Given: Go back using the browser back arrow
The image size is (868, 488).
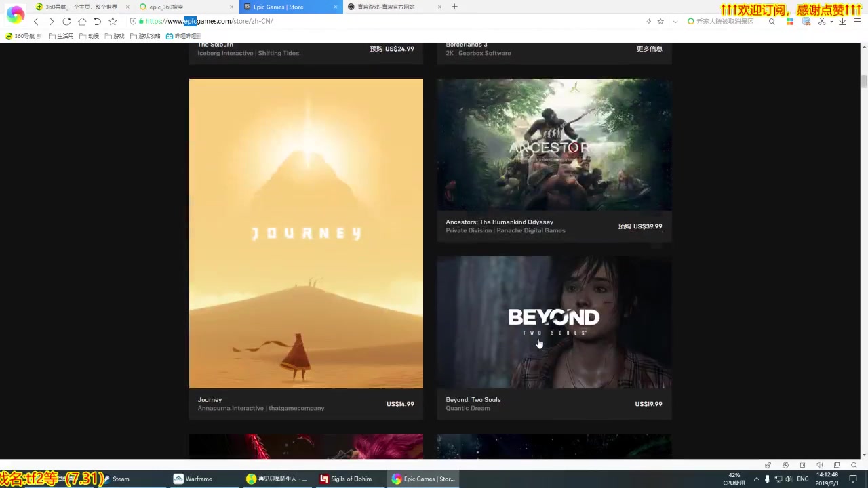Looking at the screenshot, I should coord(36,22).
